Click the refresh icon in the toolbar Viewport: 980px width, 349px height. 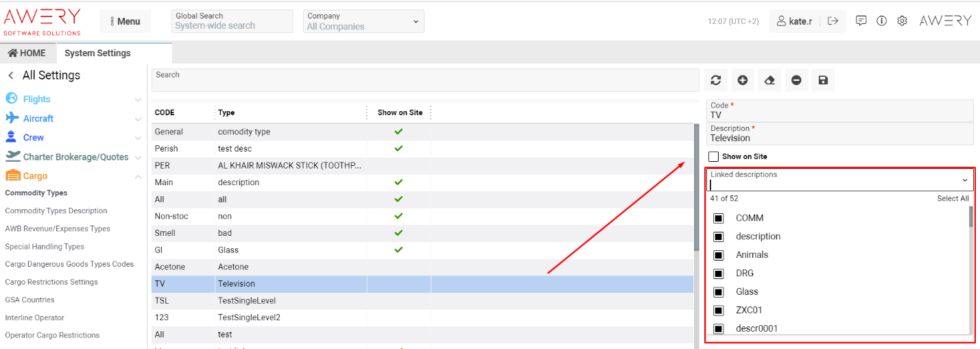tap(715, 80)
